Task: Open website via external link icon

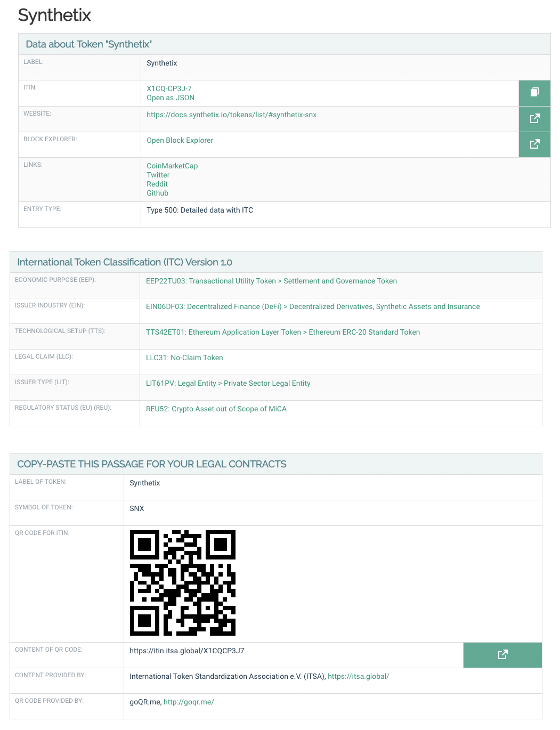Action: click(534, 118)
